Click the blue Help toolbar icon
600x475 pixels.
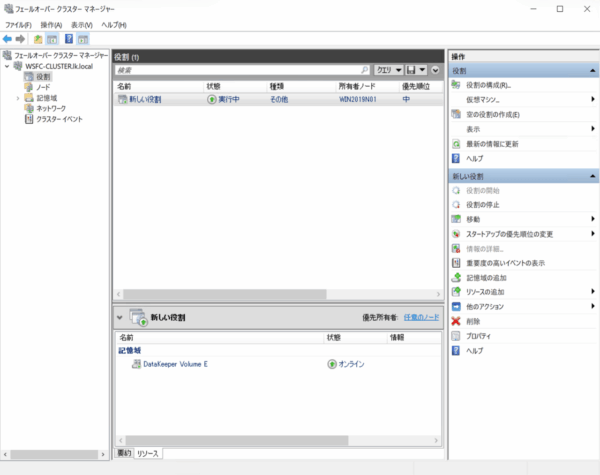pos(69,39)
